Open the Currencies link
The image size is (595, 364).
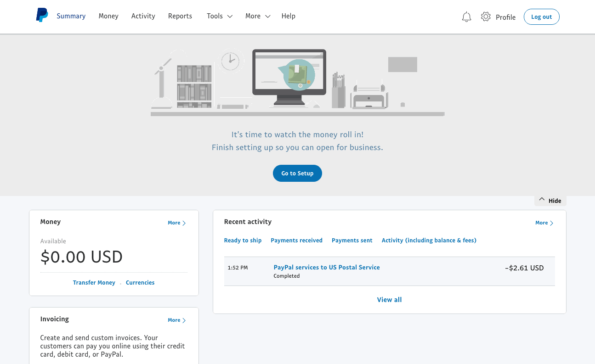[x=140, y=283]
